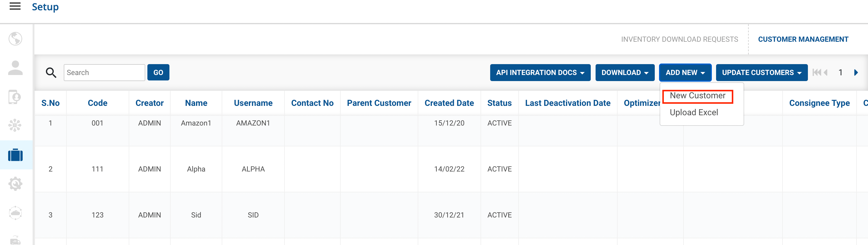Viewport: 868px width, 245px height.
Task: Click the globe icon in sidebar
Action: click(x=15, y=39)
